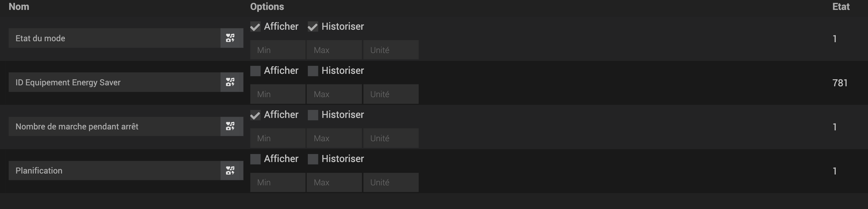The image size is (868, 209).
Task: Disable Historiser for Etat du mode
Action: click(313, 27)
